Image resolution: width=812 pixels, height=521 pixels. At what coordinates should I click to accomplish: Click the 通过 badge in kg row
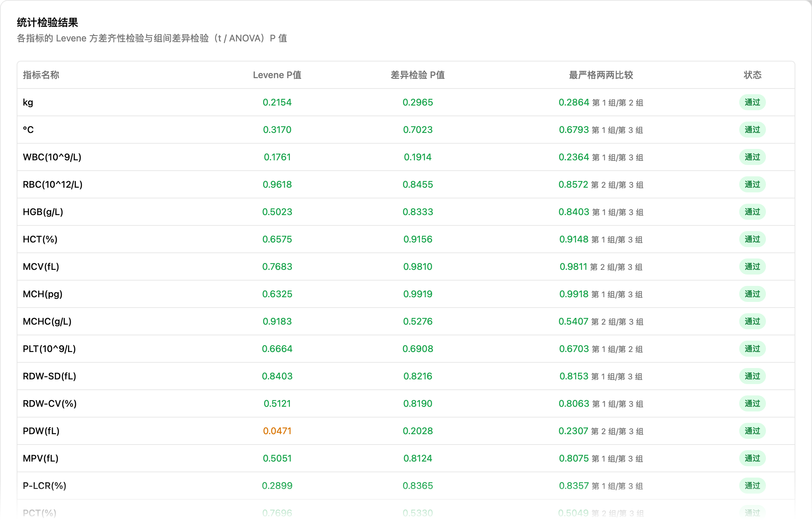pos(753,102)
